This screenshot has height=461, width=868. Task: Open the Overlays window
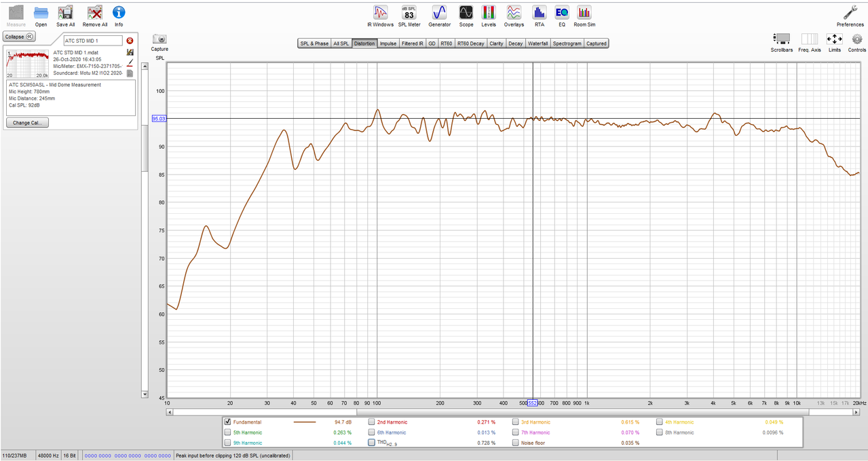[514, 12]
